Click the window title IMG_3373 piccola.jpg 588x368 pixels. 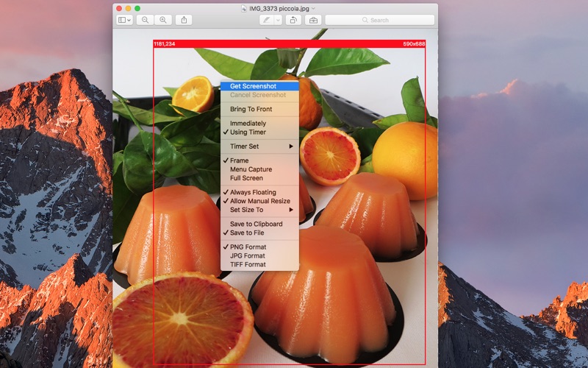point(280,8)
